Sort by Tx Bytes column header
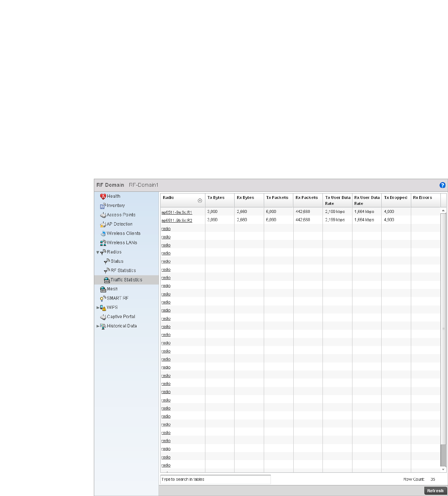448x496 pixels. point(220,200)
